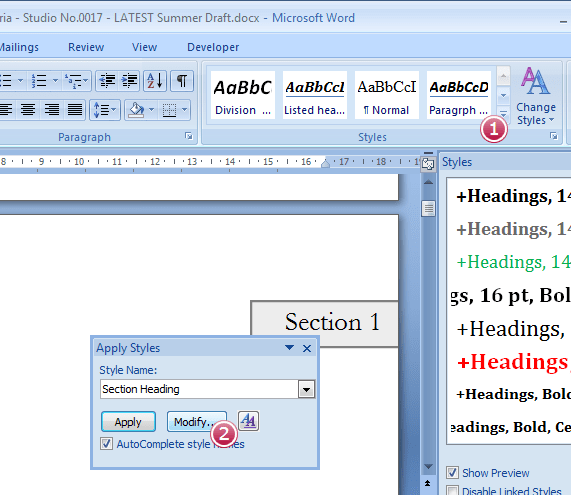Screen dimensions: 571x495
Task: Toggle AutoComplete style names checkbox
Action: [106, 444]
